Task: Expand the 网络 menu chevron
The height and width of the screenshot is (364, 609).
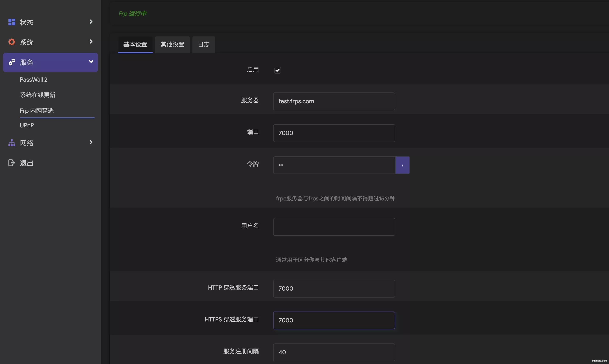Action: click(91, 142)
